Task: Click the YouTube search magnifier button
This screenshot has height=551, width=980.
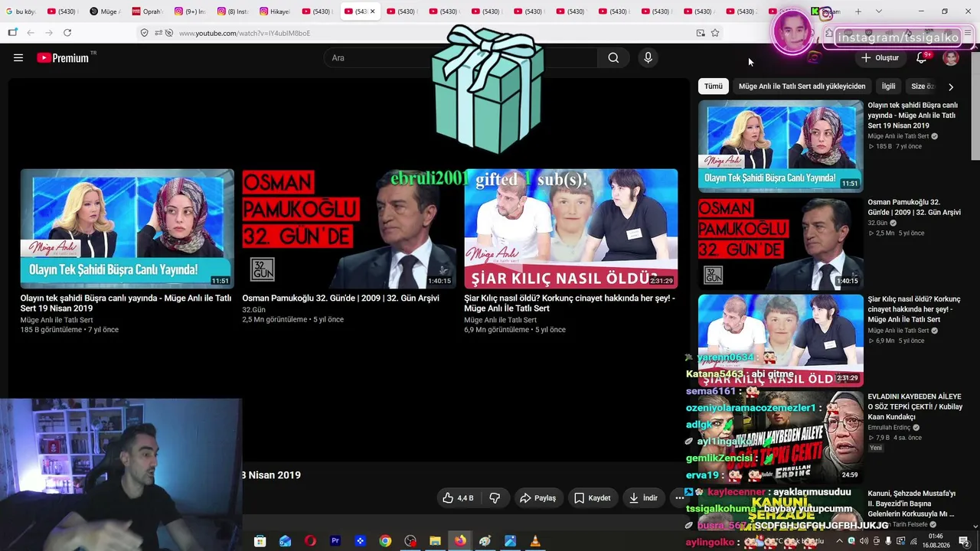Action: click(x=613, y=57)
